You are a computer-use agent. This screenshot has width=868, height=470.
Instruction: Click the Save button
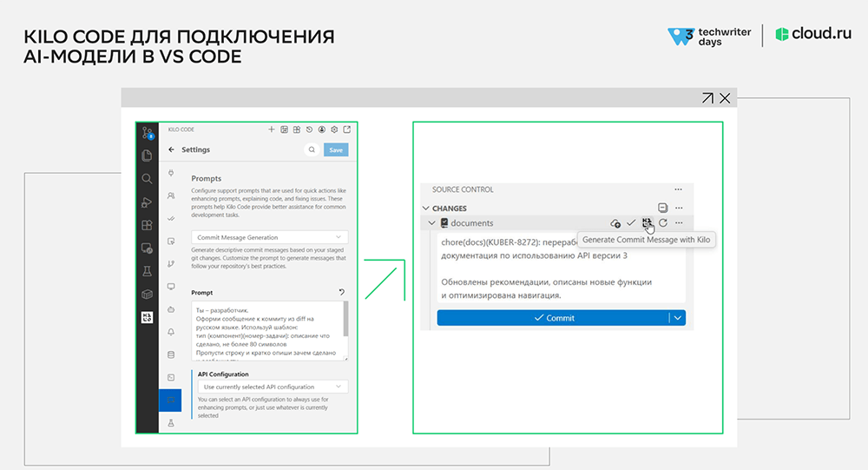336,149
